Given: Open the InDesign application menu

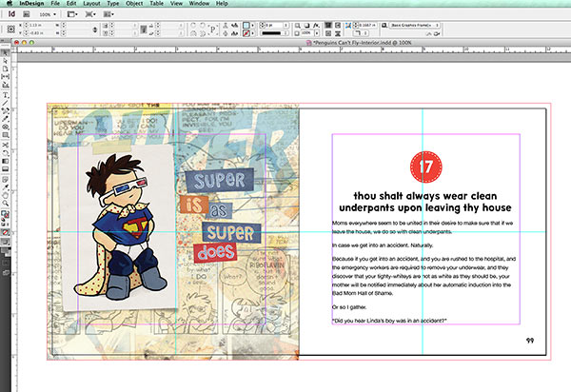Looking at the screenshot, I should [31, 3].
